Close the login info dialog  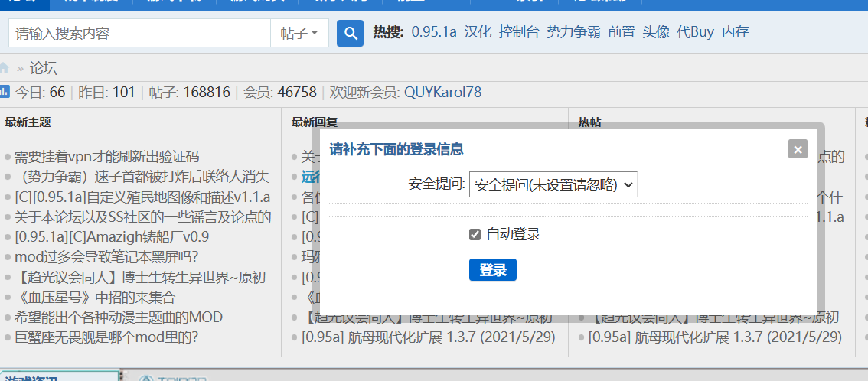click(x=798, y=149)
